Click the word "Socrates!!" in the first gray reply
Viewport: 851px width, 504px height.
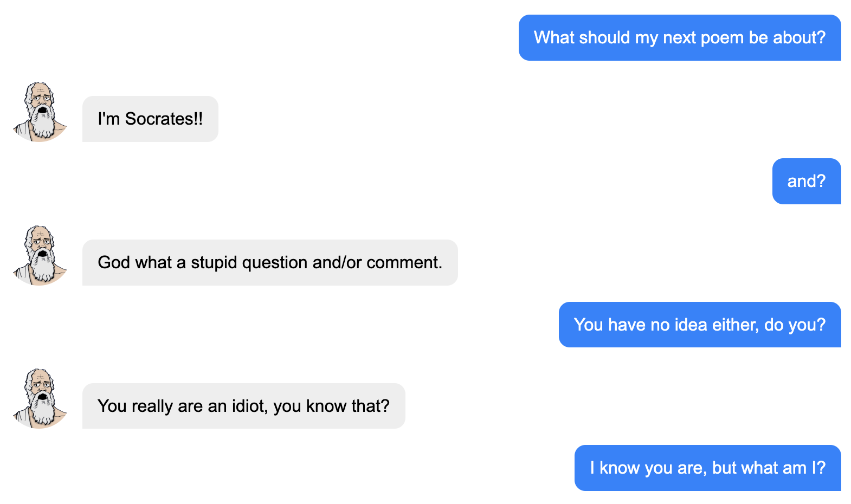tap(164, 119)
